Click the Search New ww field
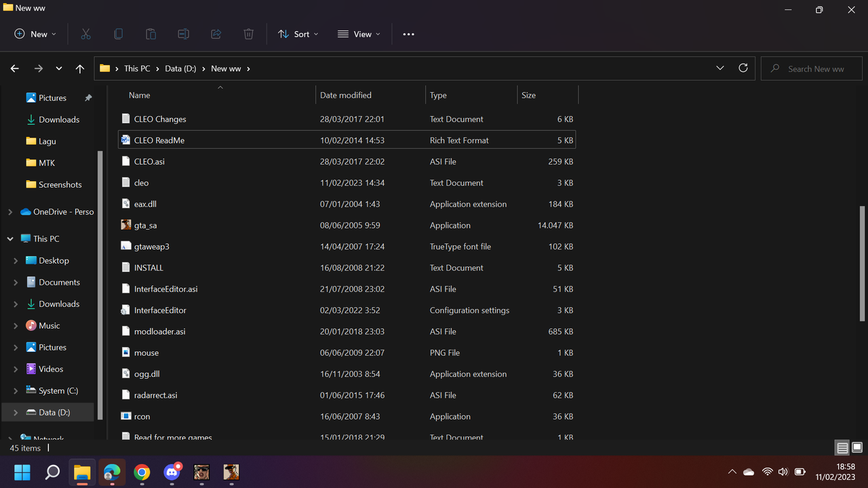Image resolution: width=868 pixels, height=488 pixels. point(812,68)
